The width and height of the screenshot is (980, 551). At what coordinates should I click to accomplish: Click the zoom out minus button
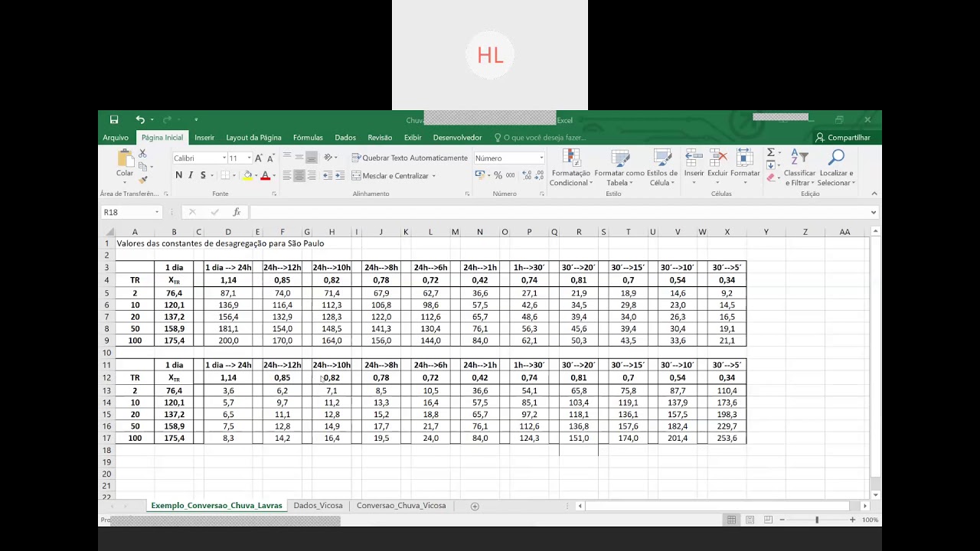(782, 520)
